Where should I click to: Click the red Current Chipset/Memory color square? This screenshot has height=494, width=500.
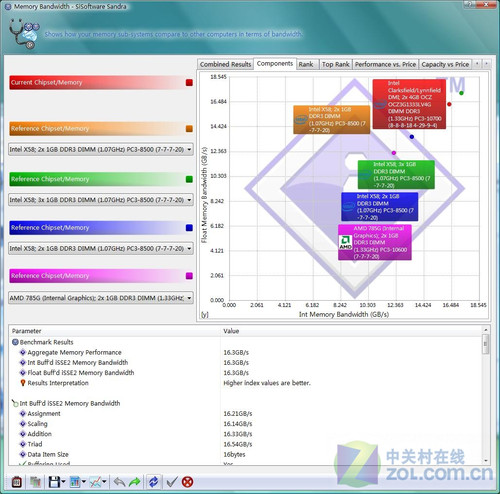189,83
